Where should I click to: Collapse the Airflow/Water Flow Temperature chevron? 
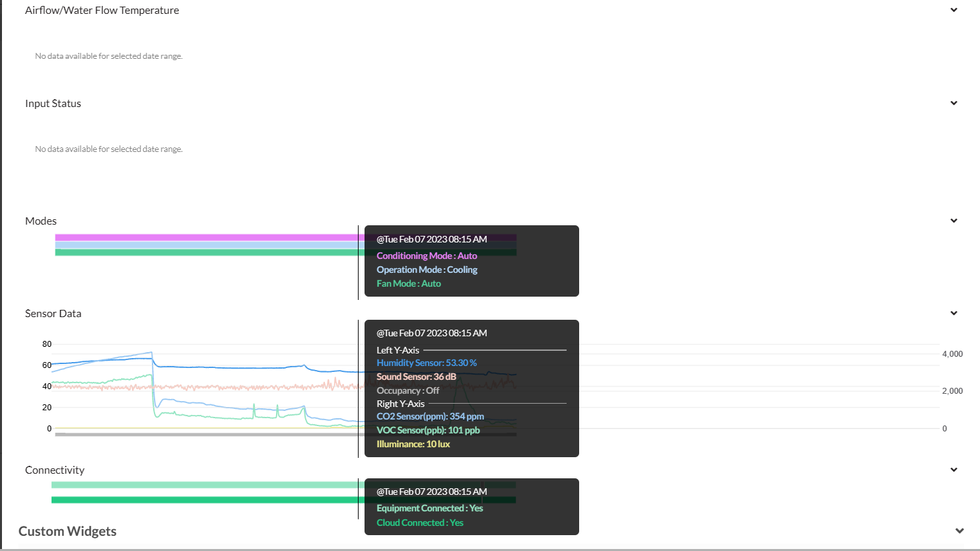coord(954,10)
